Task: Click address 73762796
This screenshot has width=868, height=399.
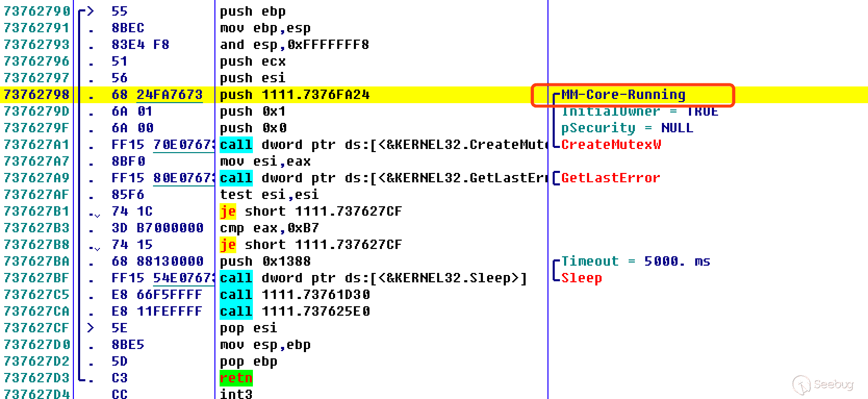Action: (37, 61)
